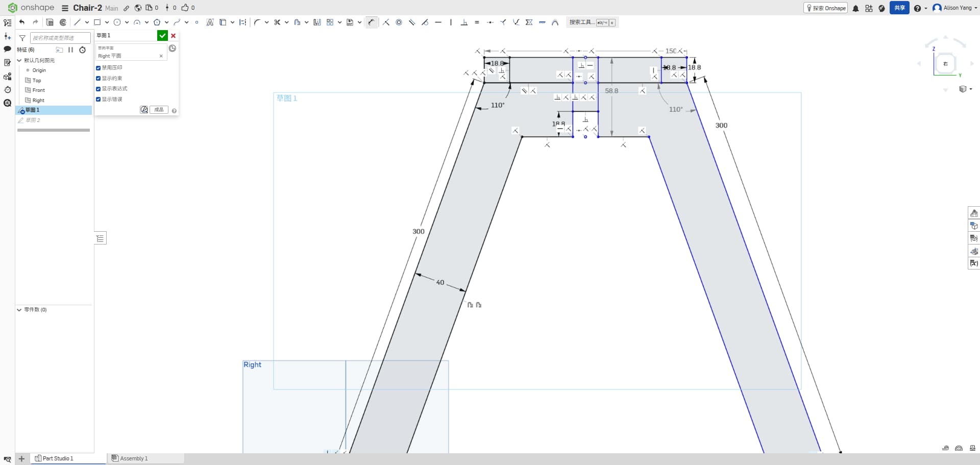980x465 pixels.
Task: Open the document hamburger menu
Action: pos(65,8)
